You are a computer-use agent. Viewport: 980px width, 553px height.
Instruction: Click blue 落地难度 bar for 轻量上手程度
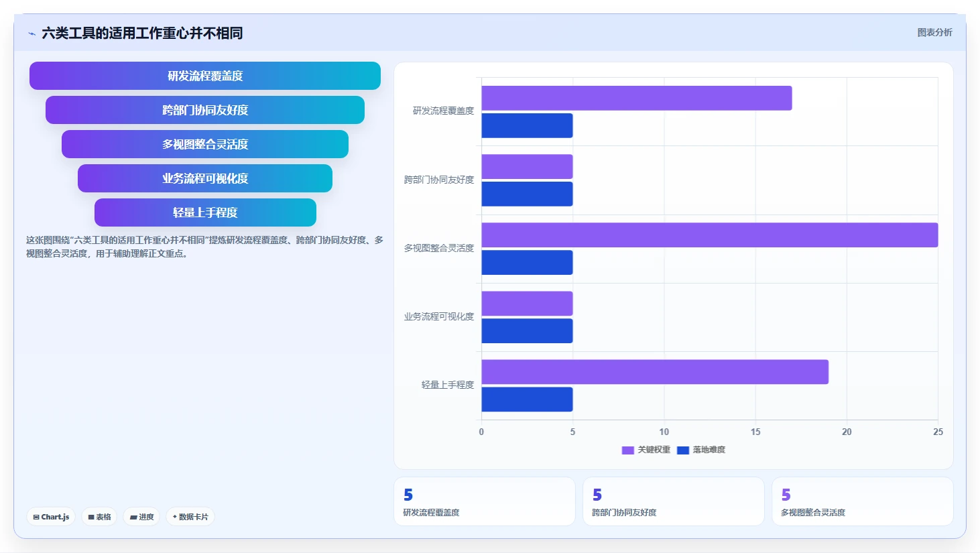click(x=527, y=399)
